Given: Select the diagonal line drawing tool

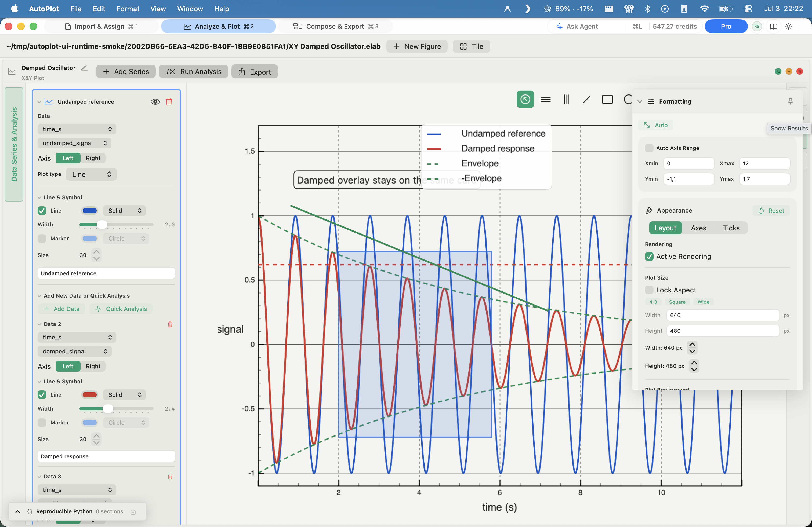Looking at the screenshot, I should pos(586,99).
